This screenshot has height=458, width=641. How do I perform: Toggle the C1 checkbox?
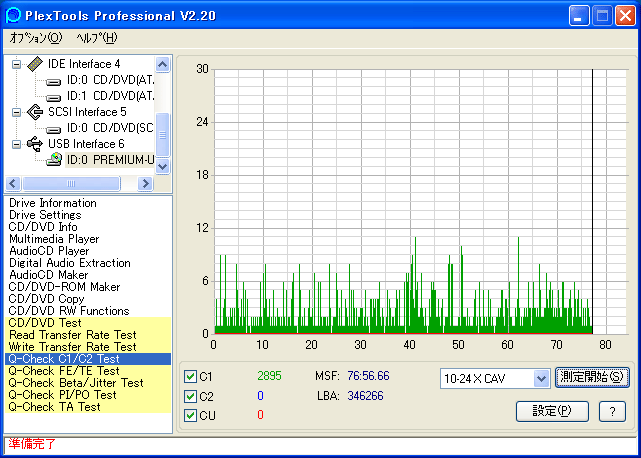click(x=190, y=376)
